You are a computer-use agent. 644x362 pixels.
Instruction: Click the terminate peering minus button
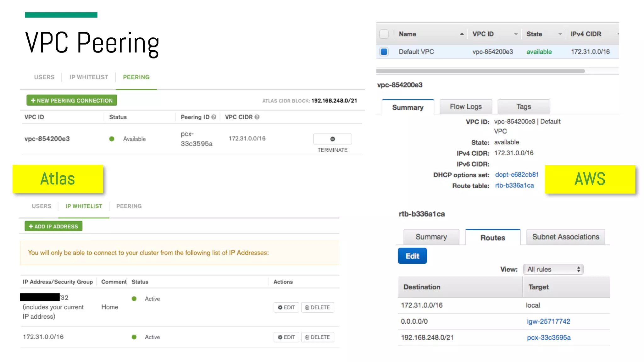332,139
